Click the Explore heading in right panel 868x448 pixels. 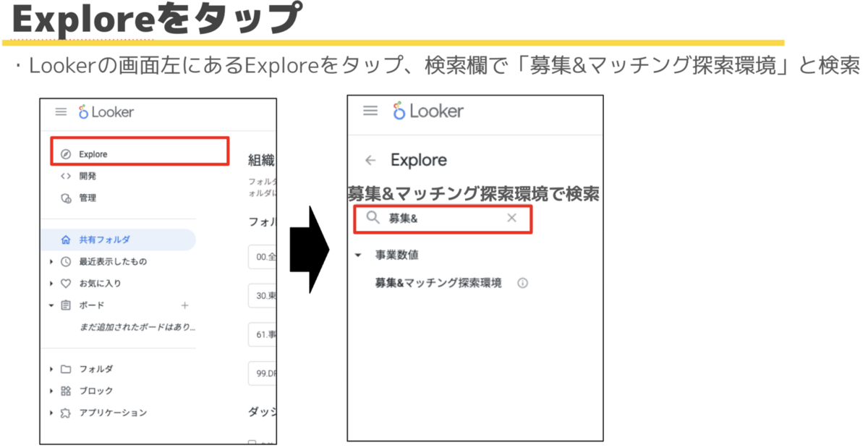[x=419, y=160]
